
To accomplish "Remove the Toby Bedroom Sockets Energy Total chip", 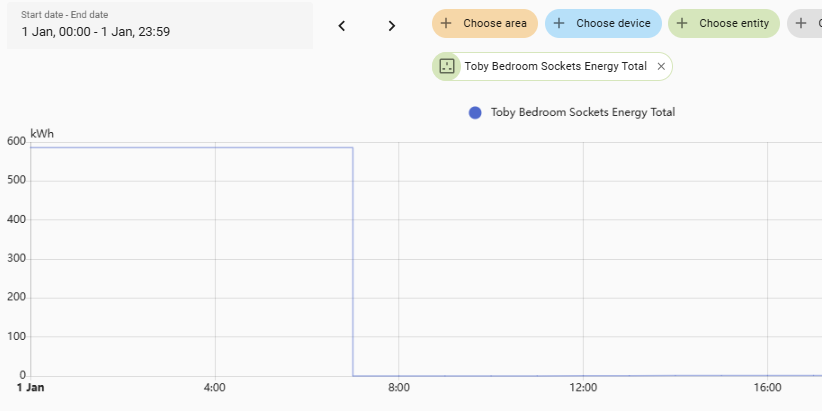I will click(661, 66).
